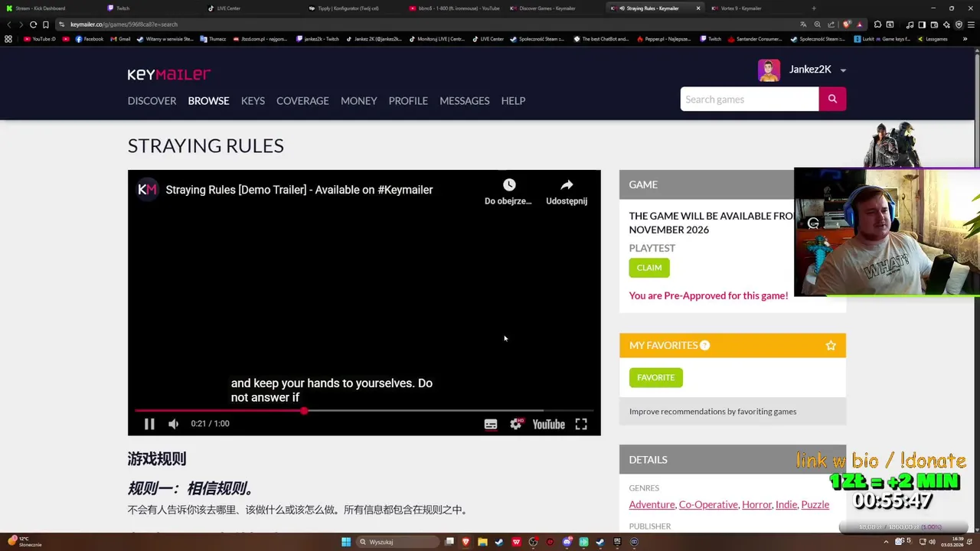Reload the current page
Image resolution: width=980 pixels, height=551 pixels.
tap(33, 24)
